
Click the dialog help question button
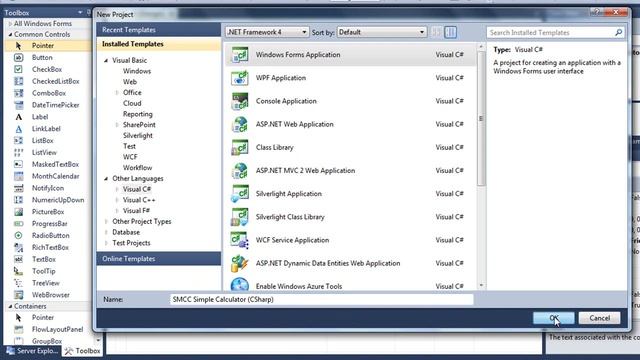point(597,12)
